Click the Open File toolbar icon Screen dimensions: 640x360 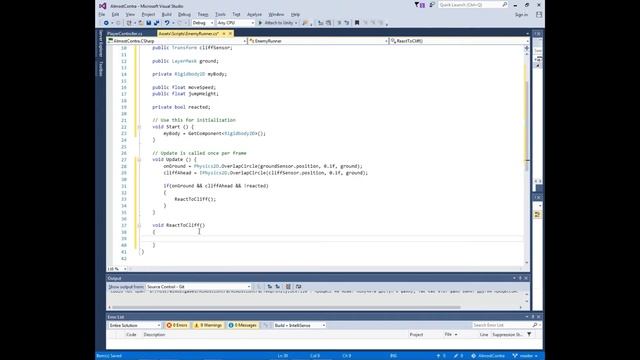click(x=141, y=23)
